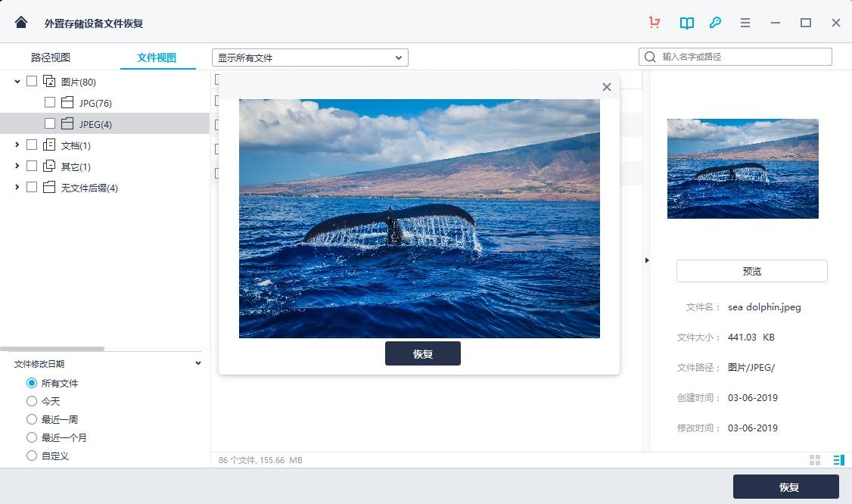
Task: Open the user guide book icon
Action: tap(687, 23)
